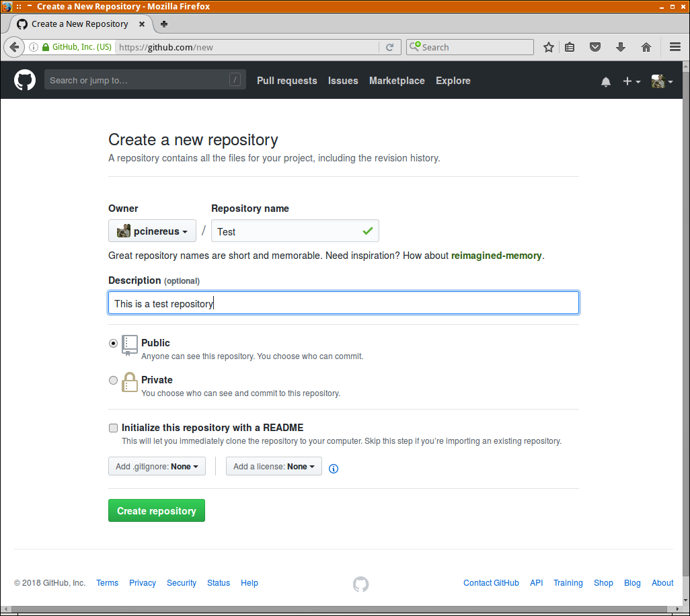This screenshot has height=616, width=690.
Task: Go to Explore in the header
Action: click(x=453, y=81)
